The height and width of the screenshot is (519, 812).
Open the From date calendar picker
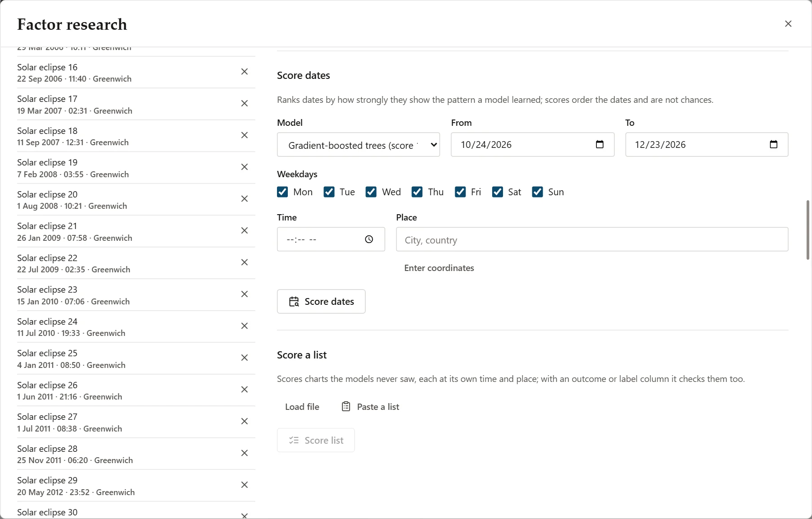[600, 144]
